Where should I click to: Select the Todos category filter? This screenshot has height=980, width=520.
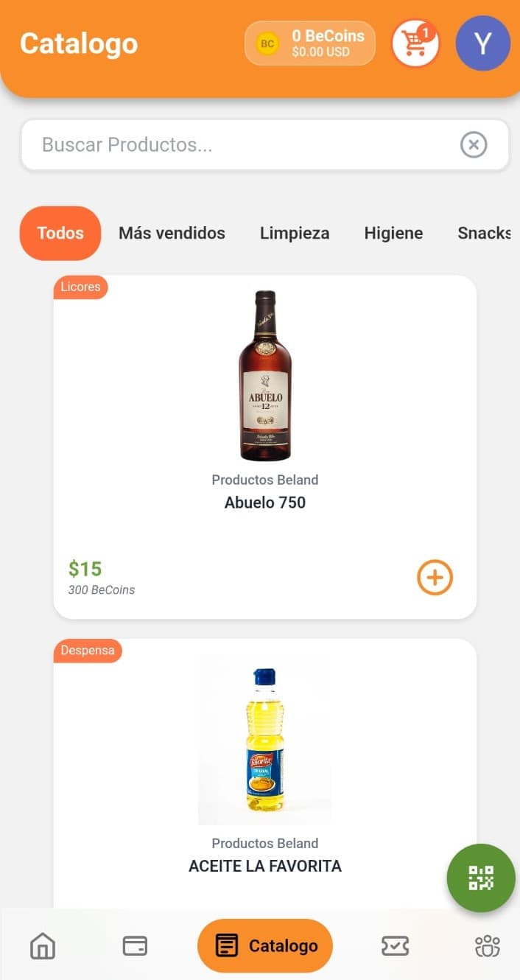[60, 233]
